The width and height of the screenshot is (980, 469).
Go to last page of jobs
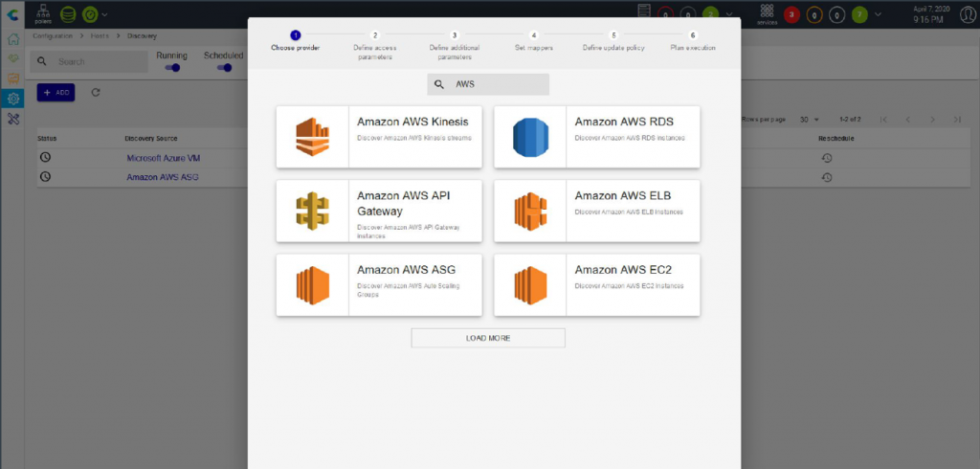coord(957,119)
